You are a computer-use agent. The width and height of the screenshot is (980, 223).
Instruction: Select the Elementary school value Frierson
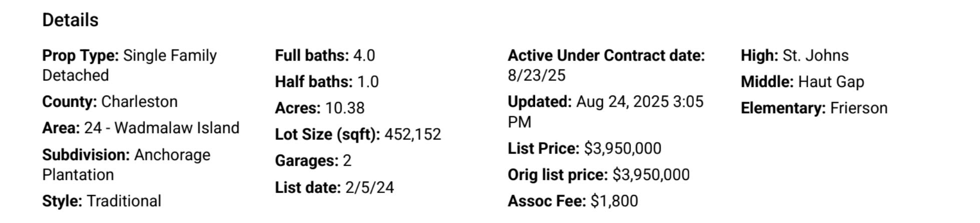pos(858,108)
